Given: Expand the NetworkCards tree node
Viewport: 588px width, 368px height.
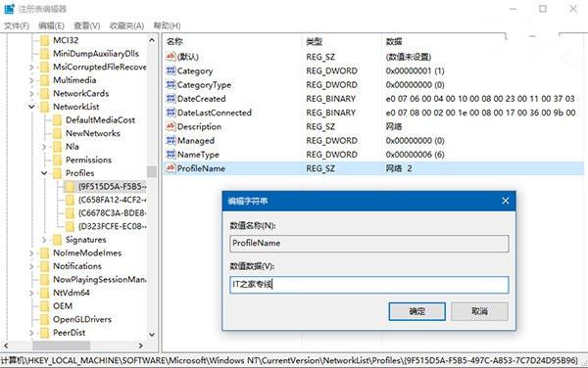Looking at the screenshot, I should coord(31,94).
